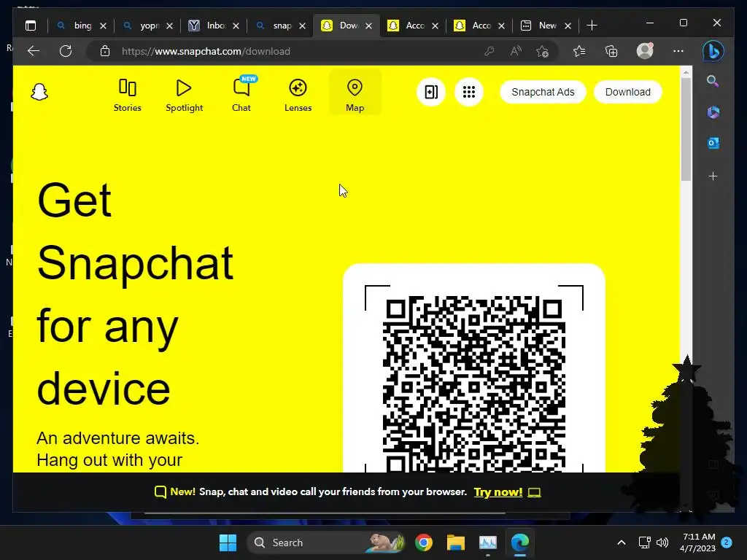This screenshot has width=747, height=560.
Task: Click the sidebar Search icon
Action: click(713, 81)
